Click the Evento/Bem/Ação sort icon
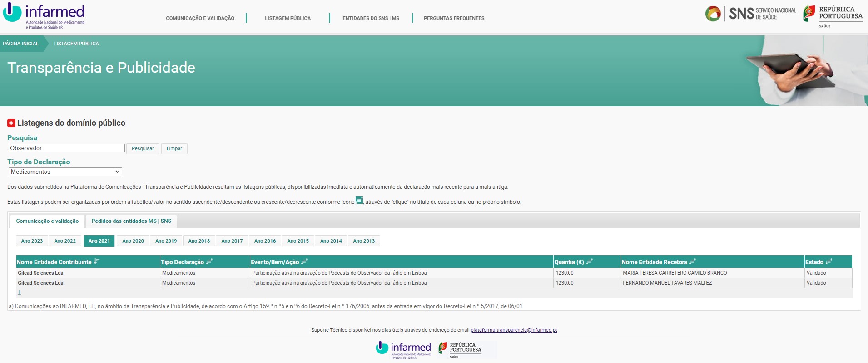868x363 pixels. tap(304, 261)
